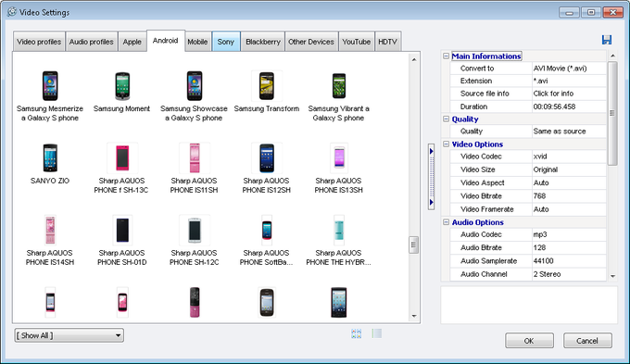This screenshot has height=364, width=630.
Task: Click the Convert to AVI Movie value
Action: coord(569,69)
